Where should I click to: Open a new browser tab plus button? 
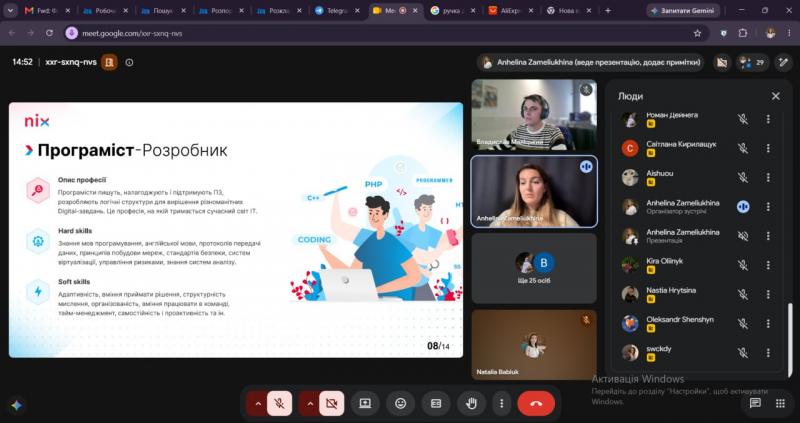[608, 10]
